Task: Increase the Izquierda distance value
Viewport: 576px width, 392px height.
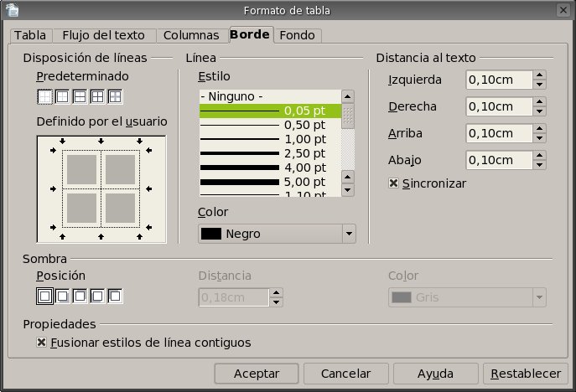Action: [x=540, y=75]
